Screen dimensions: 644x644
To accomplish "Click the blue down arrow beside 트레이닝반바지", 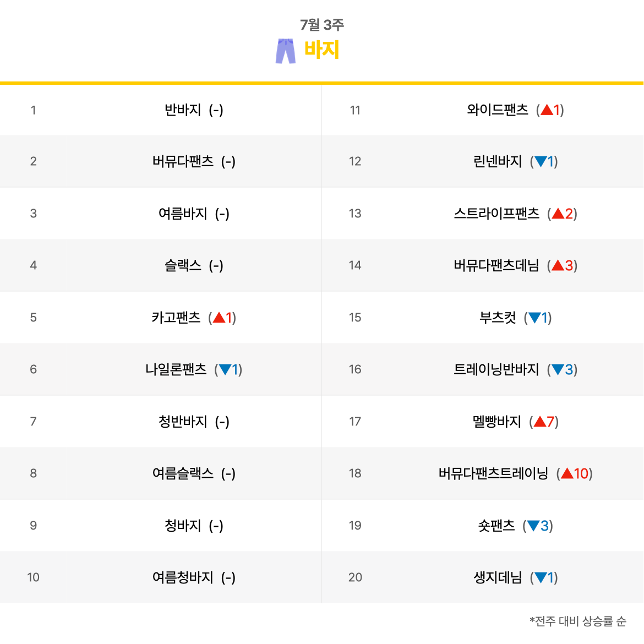I will tap(558, 370).
